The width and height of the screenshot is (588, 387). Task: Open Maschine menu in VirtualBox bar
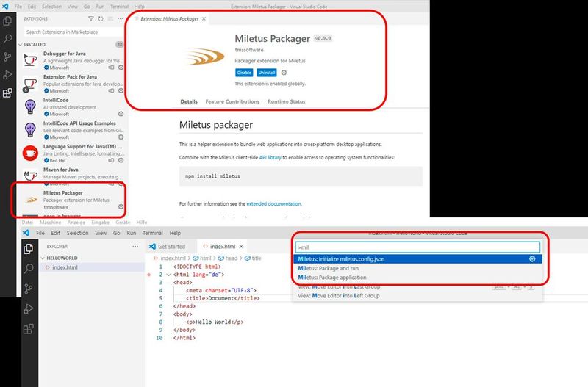tap(50, 223)
